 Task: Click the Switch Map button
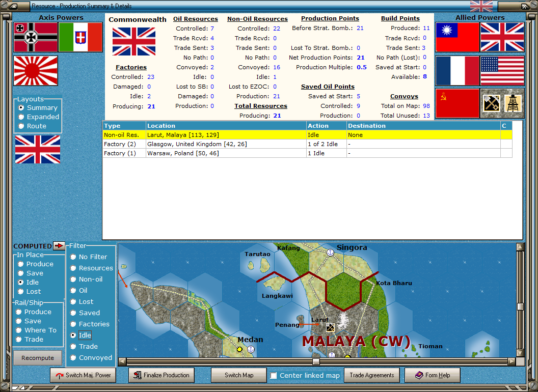[239, 375]
